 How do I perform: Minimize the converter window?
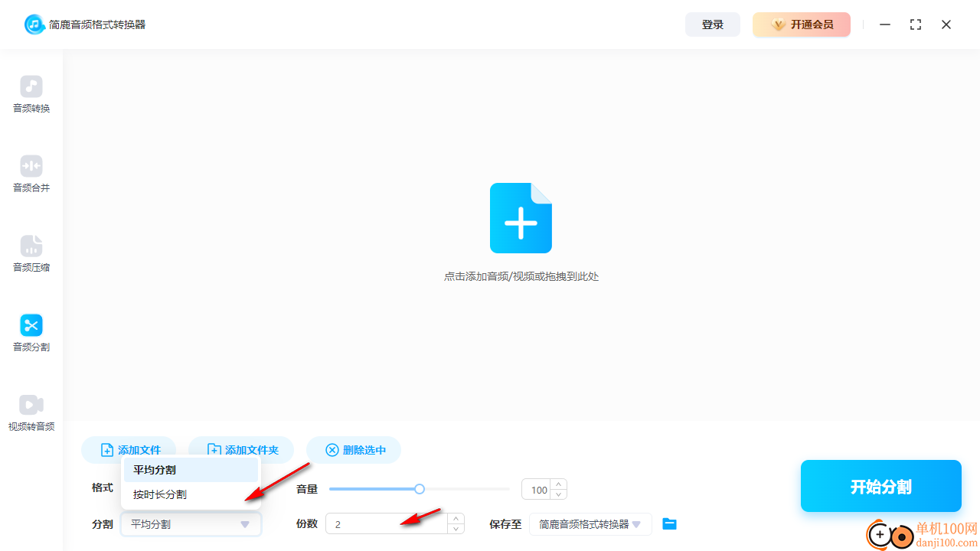point(885,24)
